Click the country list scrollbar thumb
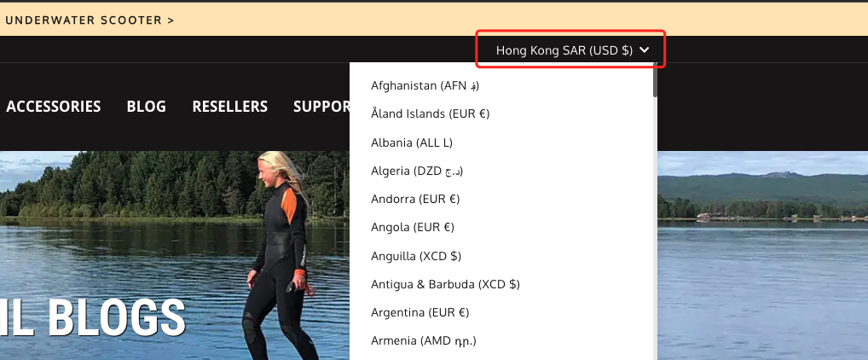This screenshot has height=360, width=868. 655,80
